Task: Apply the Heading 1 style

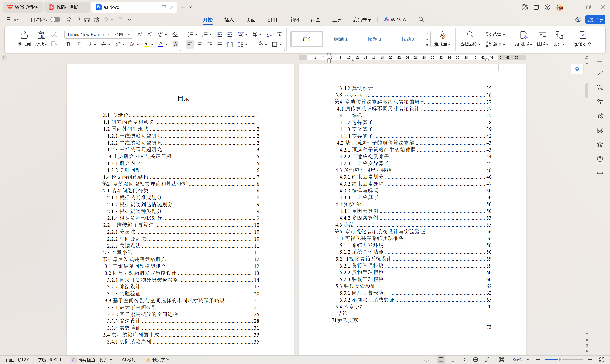Action: [x=341, y=39]
